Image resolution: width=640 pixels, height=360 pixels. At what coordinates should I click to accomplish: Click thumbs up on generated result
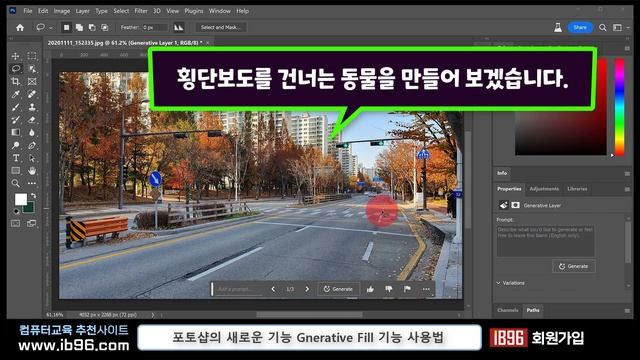(370, 289)
